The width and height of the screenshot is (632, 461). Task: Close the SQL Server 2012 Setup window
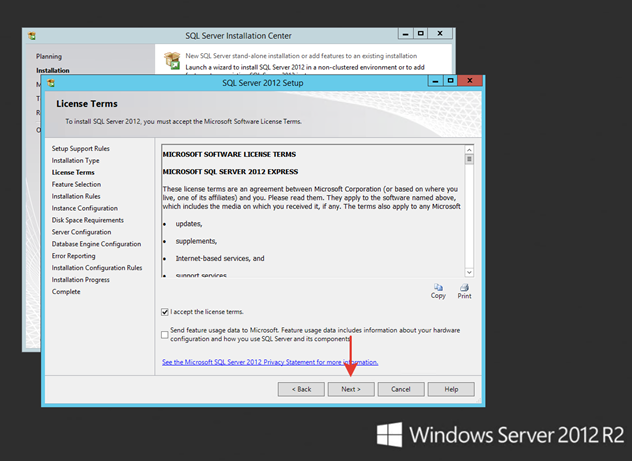[470, 81]
